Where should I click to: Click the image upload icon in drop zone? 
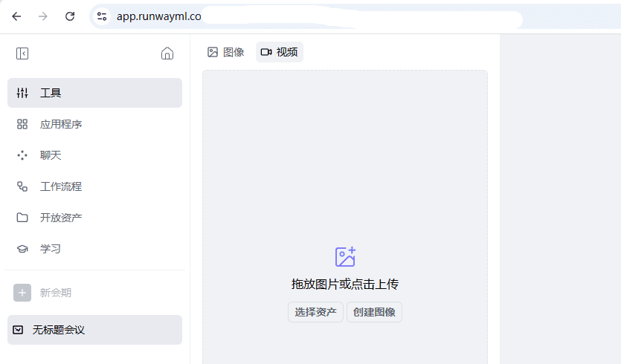coord(345,257)
